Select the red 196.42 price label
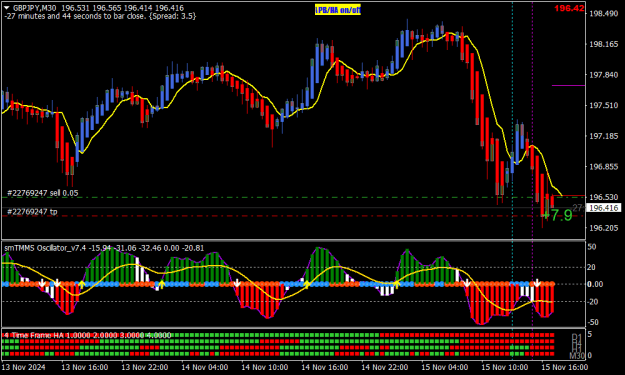 pyautogui.click(x=569, y=8)
